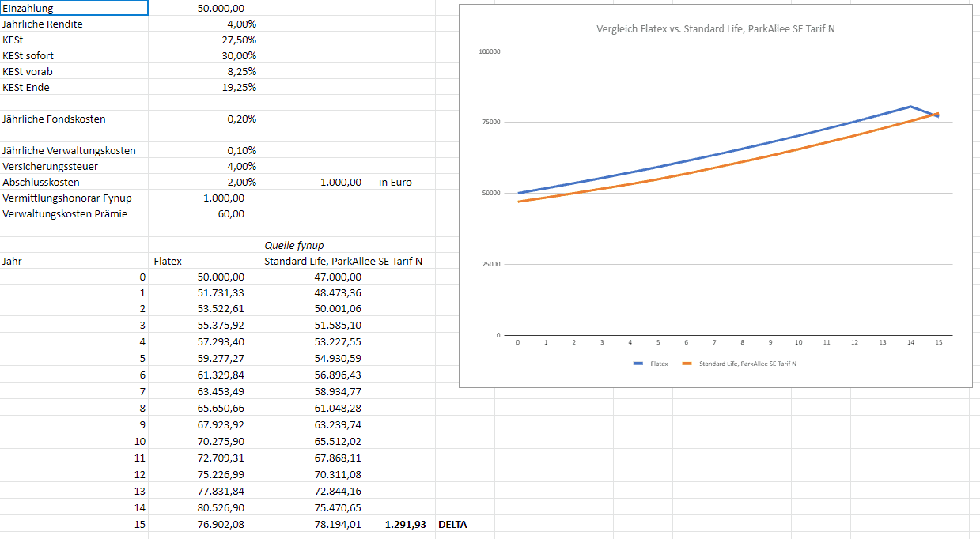This screenshot has width=980, height=539.
Task: Select the 2,00% Abschlusskosten cell
Action: coord(203,182)
